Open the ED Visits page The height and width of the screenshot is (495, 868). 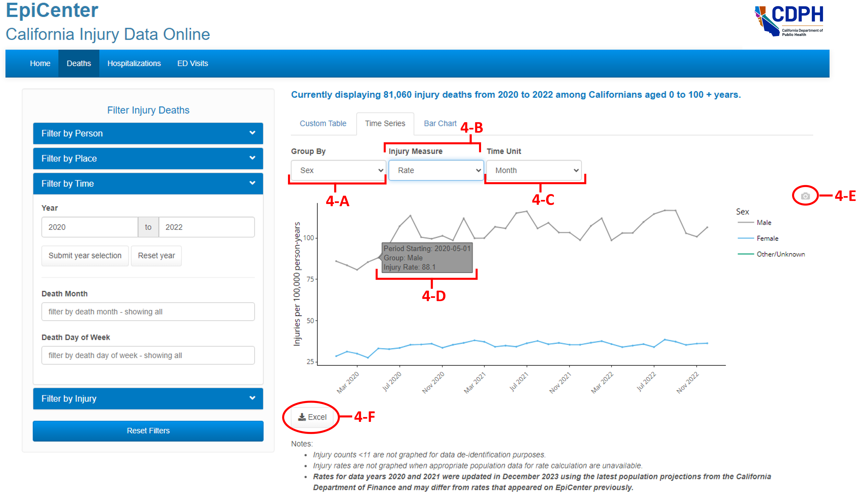[192, 63]
